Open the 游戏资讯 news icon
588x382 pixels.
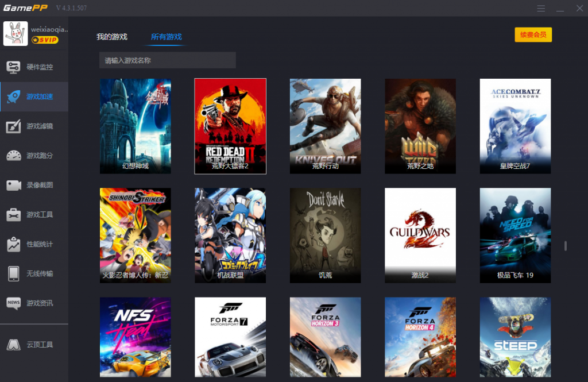14,303
